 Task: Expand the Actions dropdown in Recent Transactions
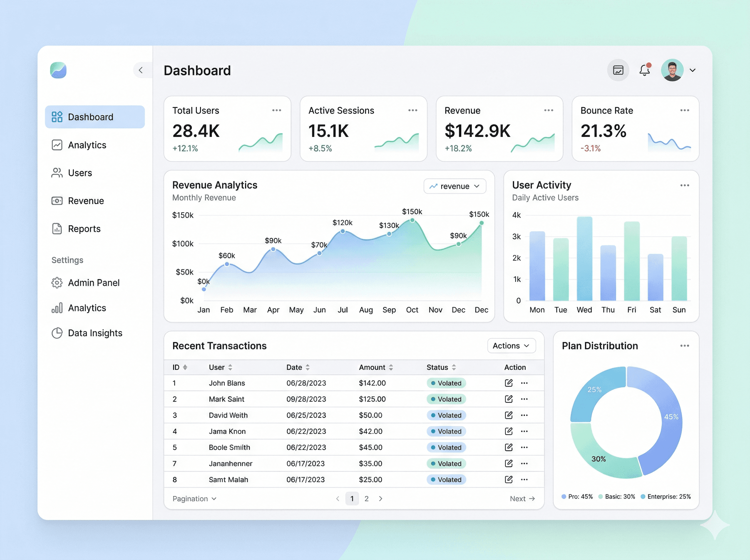point(511,346)
